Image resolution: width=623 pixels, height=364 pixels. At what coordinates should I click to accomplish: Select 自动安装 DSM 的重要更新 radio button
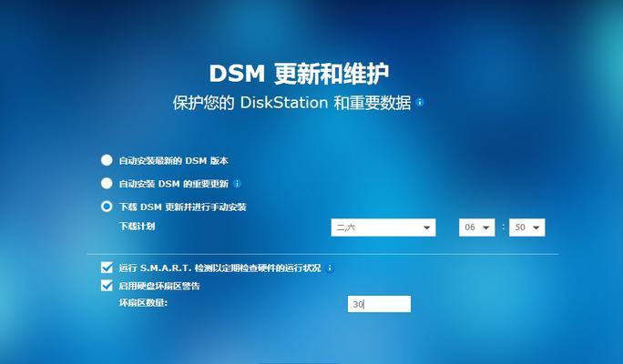107,184
